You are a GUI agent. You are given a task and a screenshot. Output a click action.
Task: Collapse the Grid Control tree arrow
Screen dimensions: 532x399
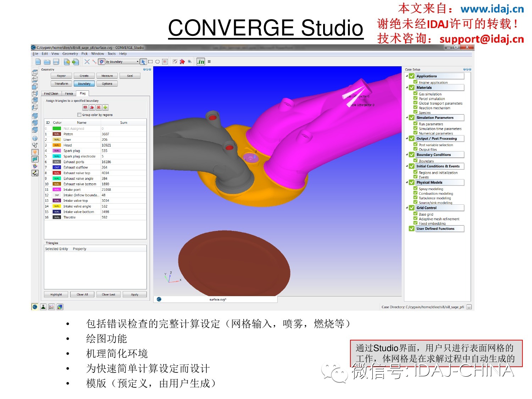pyautogui.click(x=407, y=207)
